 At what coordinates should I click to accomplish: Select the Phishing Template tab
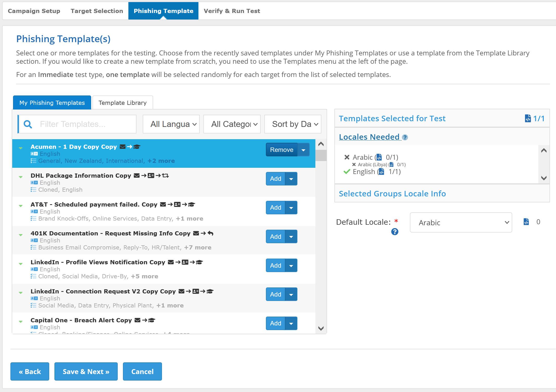point(164,11)
